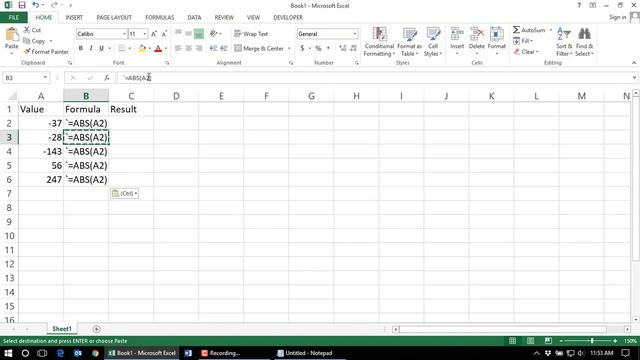Open the Format cells menu

tap(497, 41)
